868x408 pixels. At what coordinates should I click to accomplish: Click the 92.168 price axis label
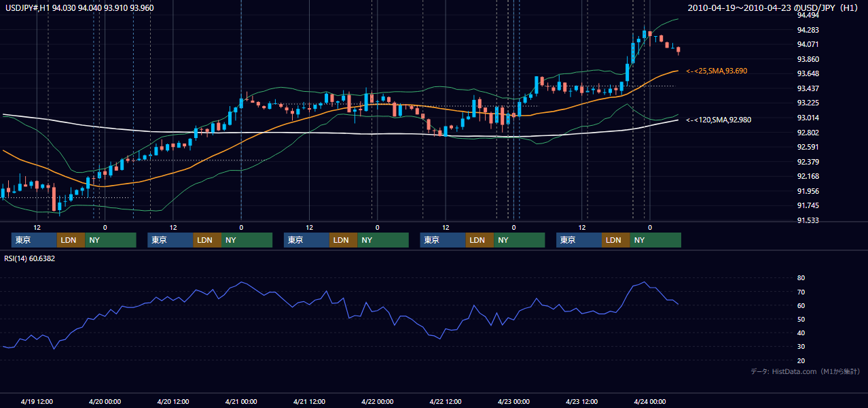pyautogui.click(x=808, y=177)
